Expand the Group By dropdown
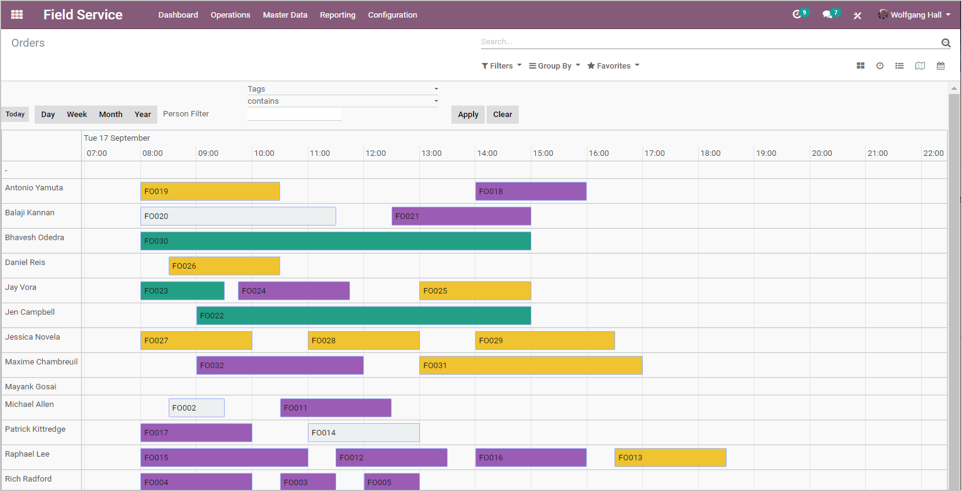The height and width of the screenshot is (491, 962). (554, 66)
